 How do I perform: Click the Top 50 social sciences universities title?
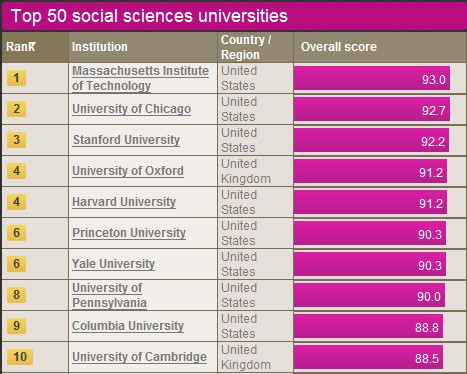[149, 16]
